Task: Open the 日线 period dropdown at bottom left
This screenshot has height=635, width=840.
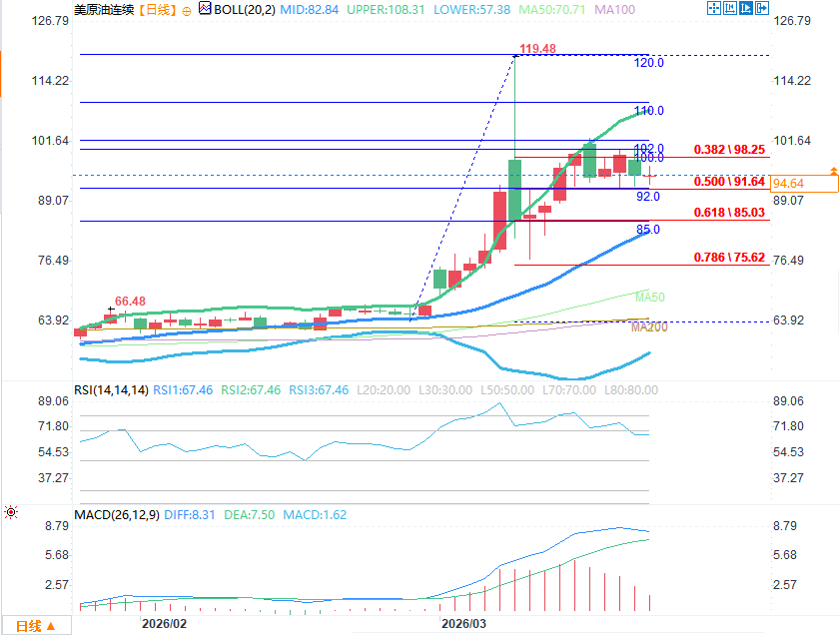Action: tap(35, 626)
